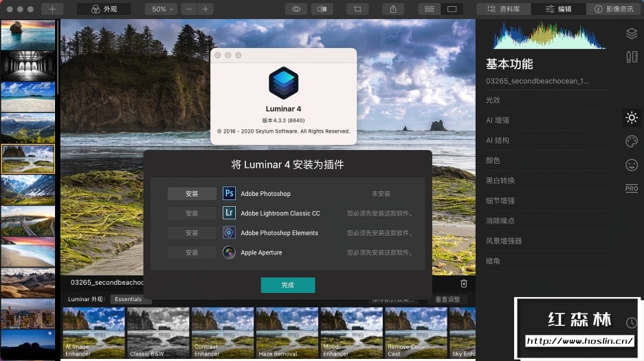This screenshot has width=644, height=361.
Task: Click 安装 button for Apple Aperture
Action: (192, 252)
